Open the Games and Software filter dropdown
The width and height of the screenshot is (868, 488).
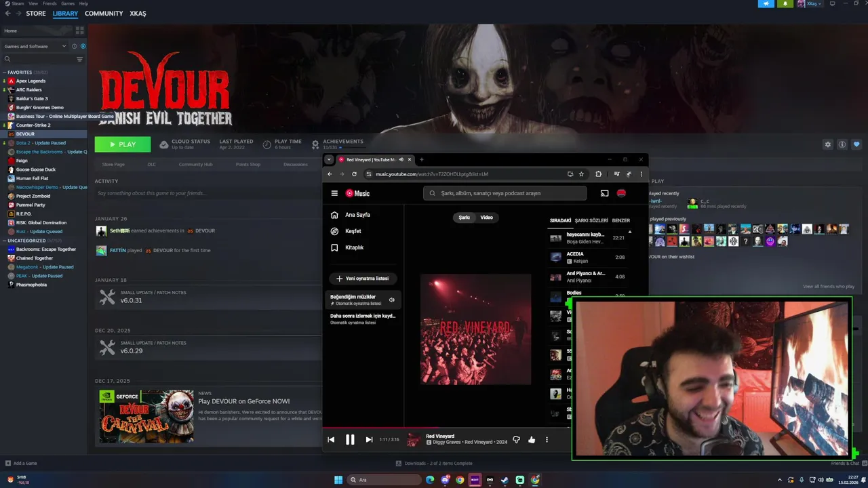35,46
